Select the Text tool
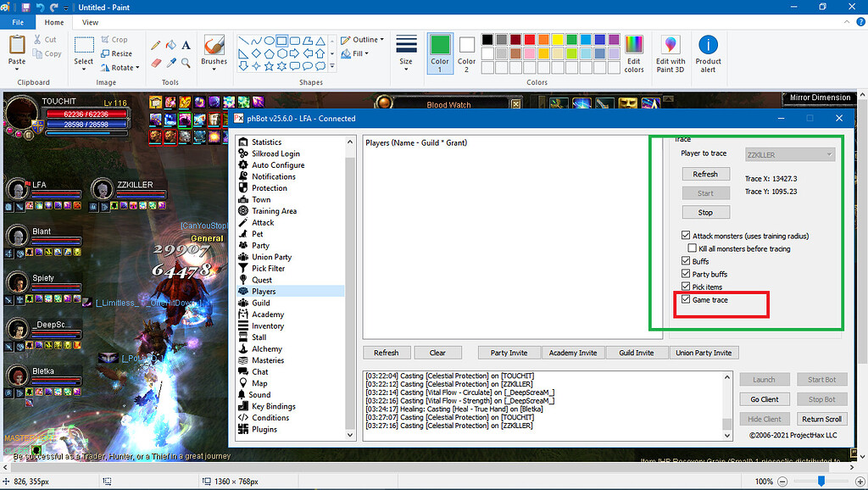Viewport: 868px width, 490px height. point(186,44)
